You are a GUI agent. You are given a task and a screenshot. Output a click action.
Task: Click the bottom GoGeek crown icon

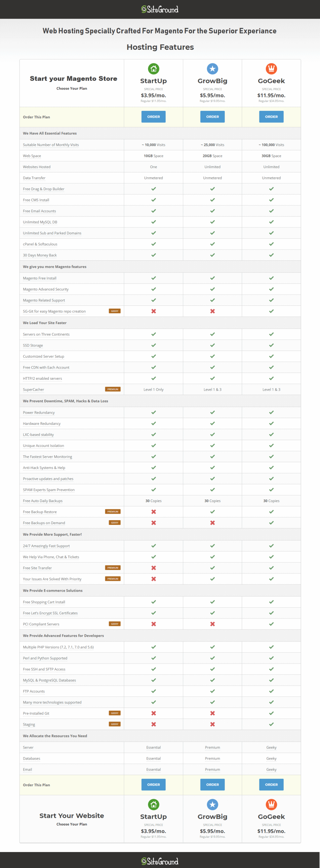tap(271, 805)
